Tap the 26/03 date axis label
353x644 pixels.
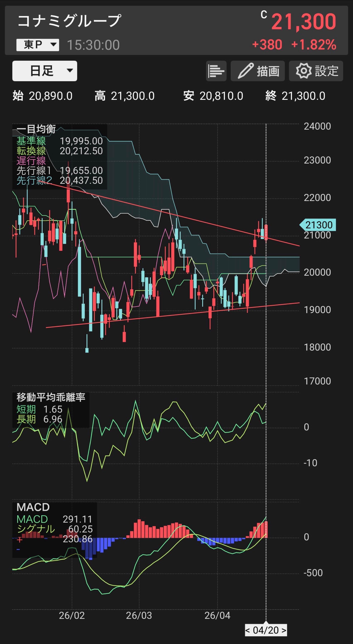tap(139, 616)
